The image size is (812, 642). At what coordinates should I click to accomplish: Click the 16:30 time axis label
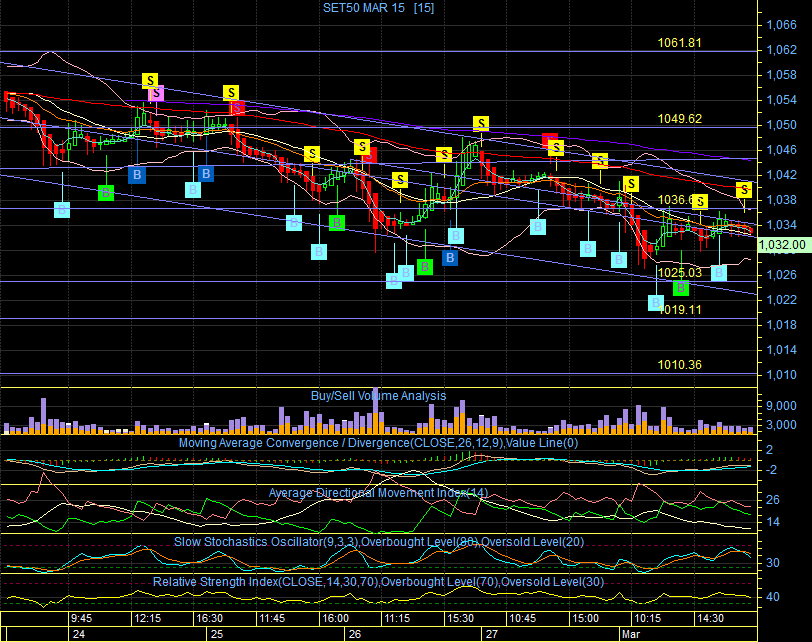[209, 618]
